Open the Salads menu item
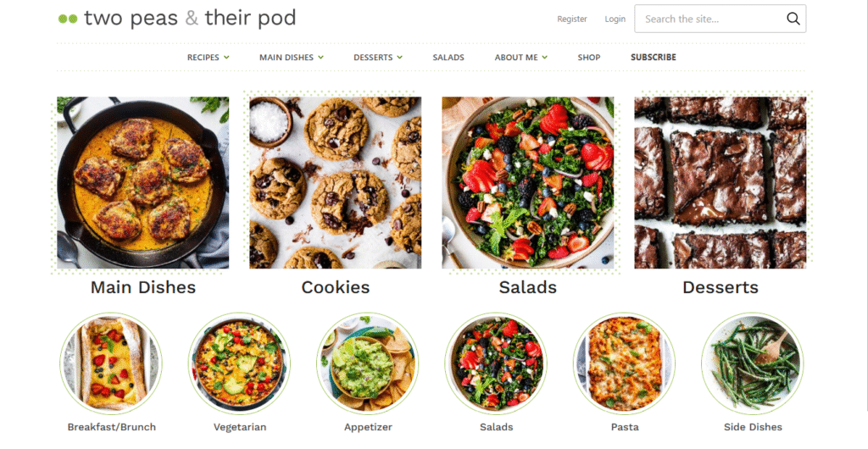Image resolution: width=868 pixels, height=449 pixels. click(448, 57)
